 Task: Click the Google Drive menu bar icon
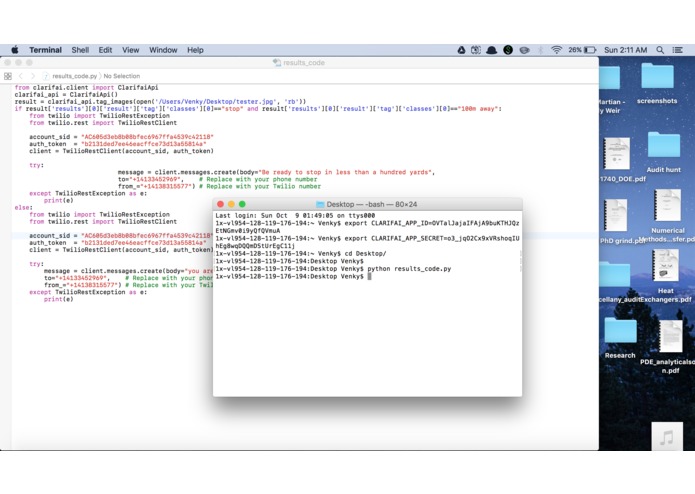click(461, 50)
